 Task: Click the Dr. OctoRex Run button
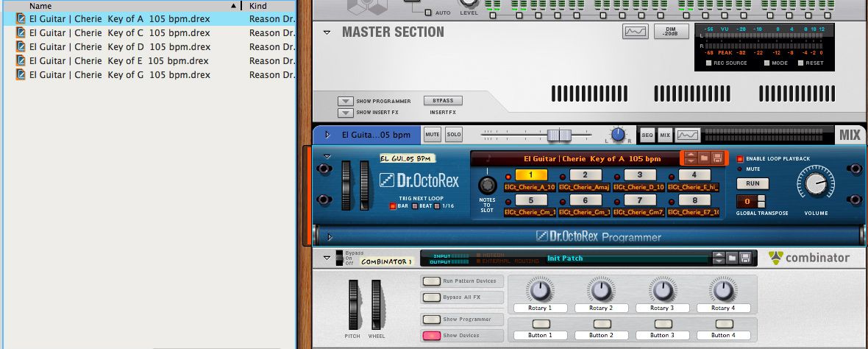pyautogui.click(x=753, y=183)
